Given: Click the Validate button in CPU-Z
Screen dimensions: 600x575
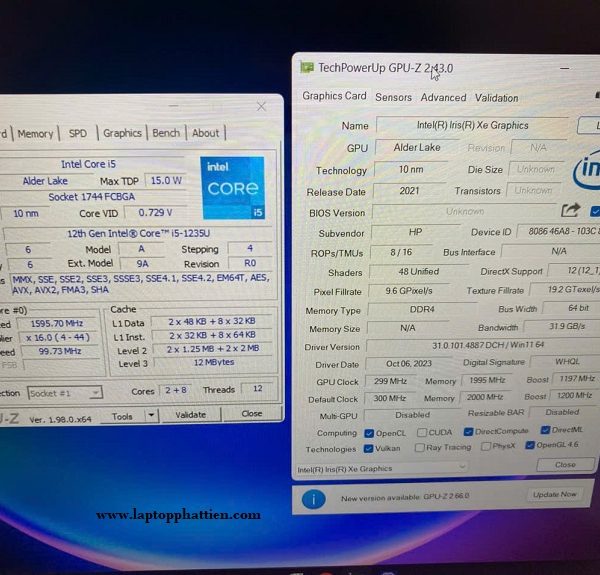Looking at the screenshot, I should (191, 415).
